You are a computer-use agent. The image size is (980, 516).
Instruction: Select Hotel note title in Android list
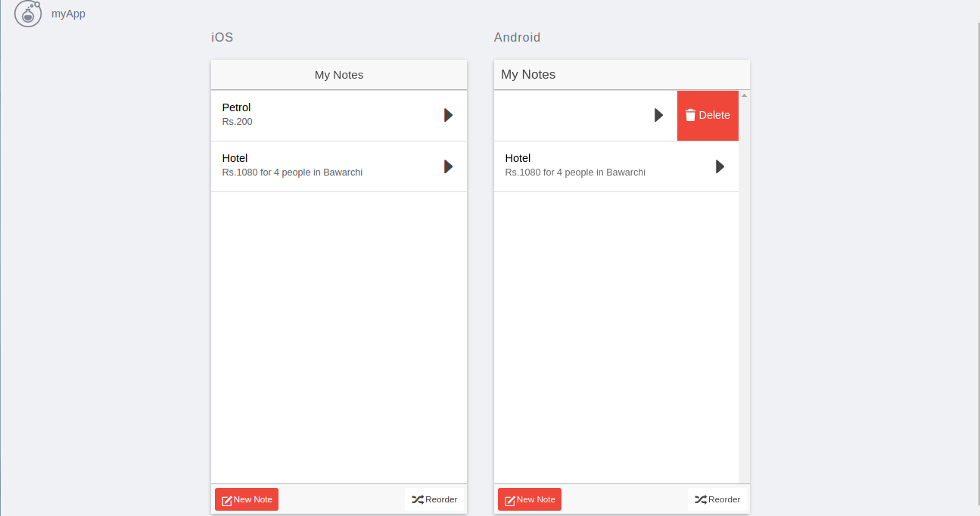(x=518, y=158)
